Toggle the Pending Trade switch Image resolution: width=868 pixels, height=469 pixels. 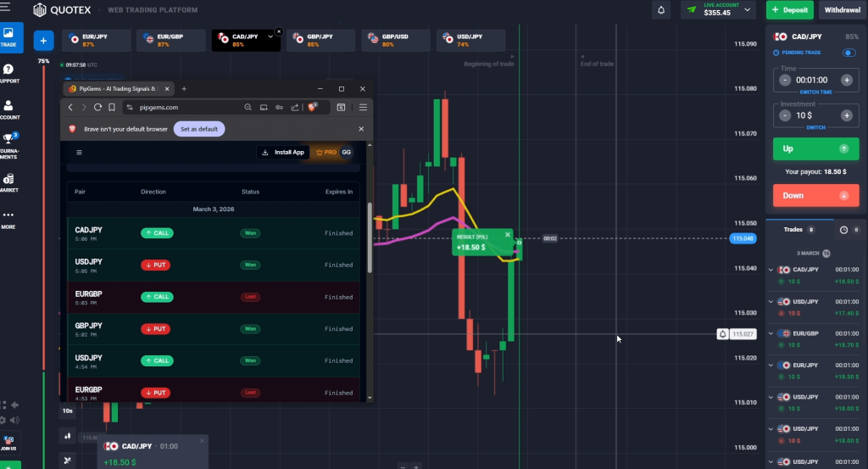pyautogui.click(x=849, y=53)
